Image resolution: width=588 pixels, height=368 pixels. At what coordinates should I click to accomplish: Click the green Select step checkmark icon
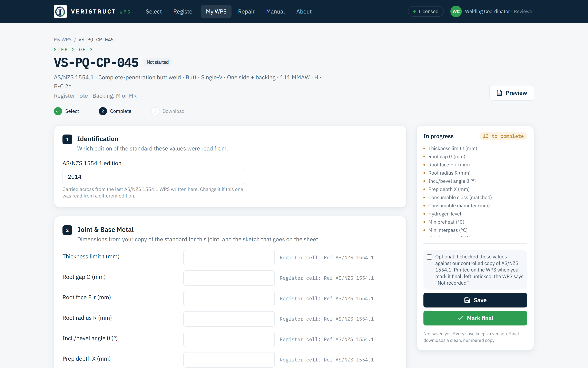(58, 111)
